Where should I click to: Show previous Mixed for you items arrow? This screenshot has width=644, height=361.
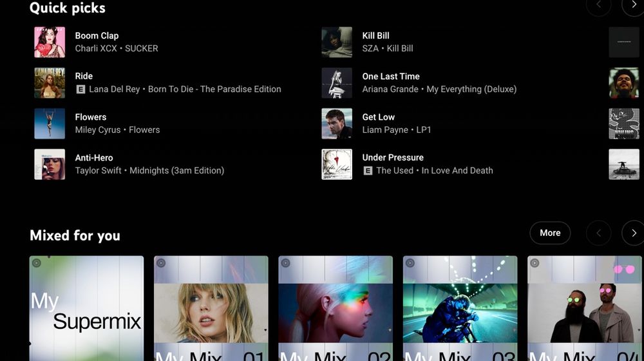click(598, 233)
